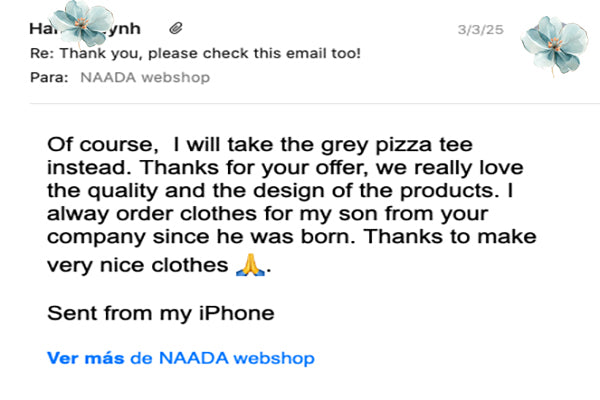Click the paperclip attachment icon
Viewport: 600px width, 400px height.
pos(176,30)
